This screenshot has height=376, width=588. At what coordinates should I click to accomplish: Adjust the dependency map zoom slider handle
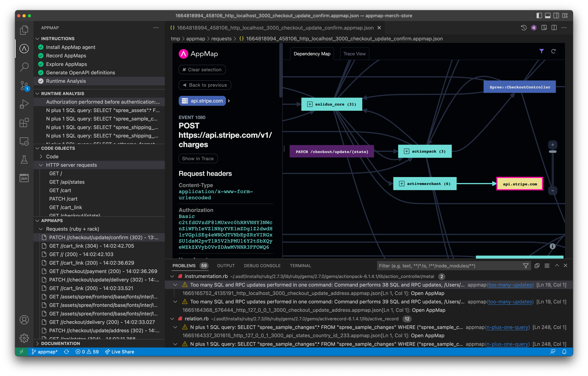click(x=552, y=152)
